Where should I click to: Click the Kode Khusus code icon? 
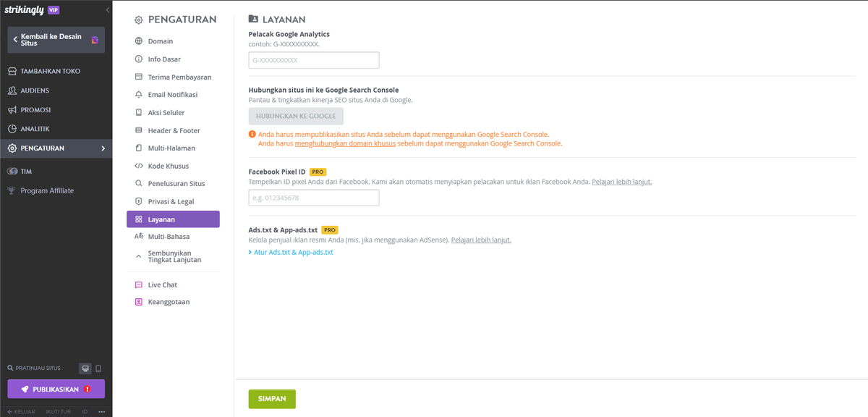pos(137,166)
